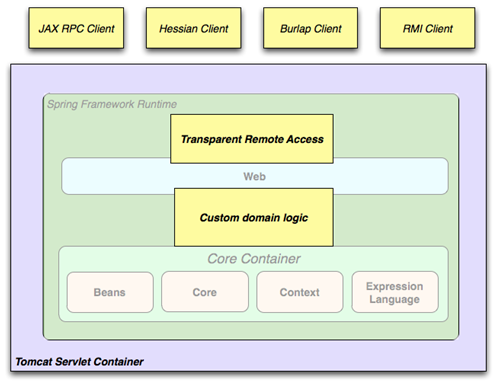Click the Transparent Remote Access box
The image size is (497, 385).
[x=252, y=139]
